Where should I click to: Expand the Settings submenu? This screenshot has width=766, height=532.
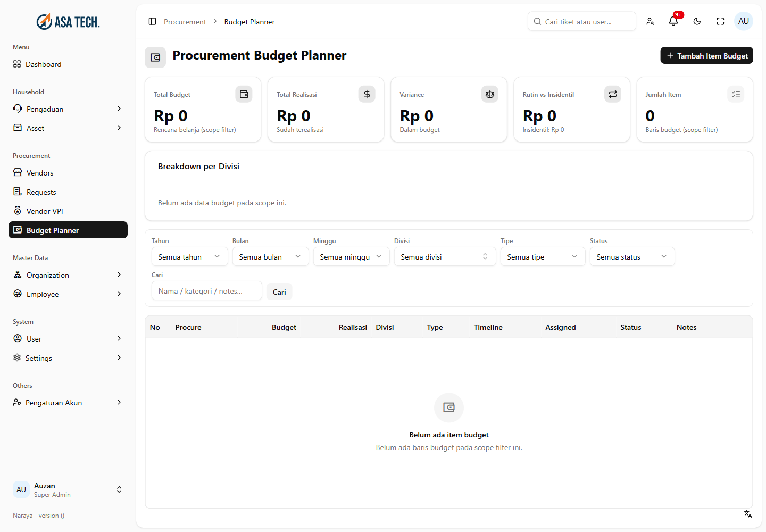pos(68,358)
